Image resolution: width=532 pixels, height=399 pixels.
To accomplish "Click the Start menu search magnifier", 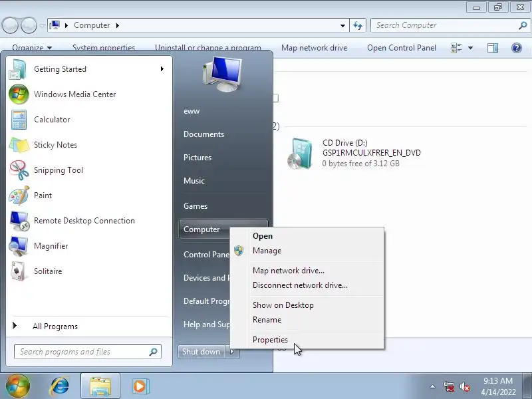I will pos(154,352).
